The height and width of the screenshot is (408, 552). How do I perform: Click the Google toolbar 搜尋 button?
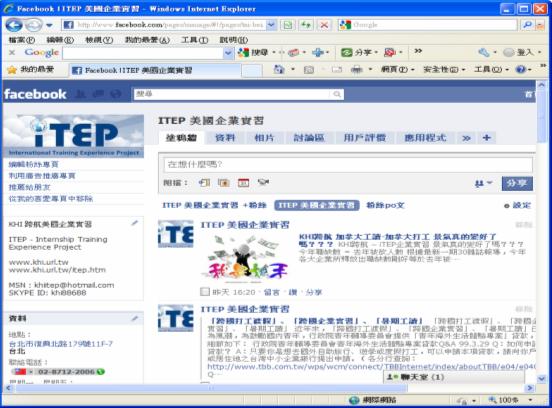253,53
